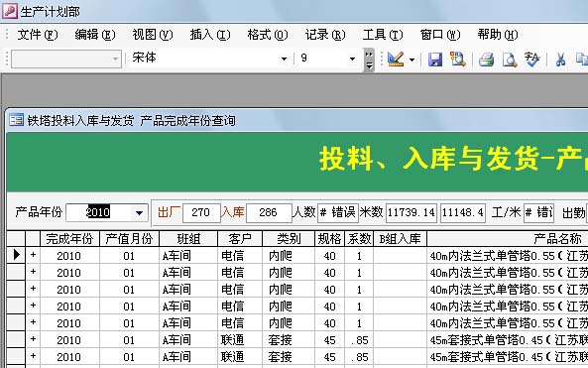Open the 宋体 font name dropdown
The image size is (588, 368).
[x=284, y=59]
